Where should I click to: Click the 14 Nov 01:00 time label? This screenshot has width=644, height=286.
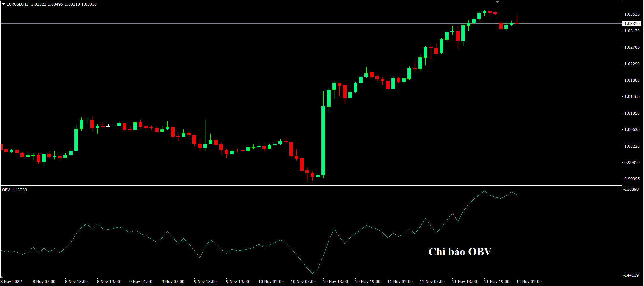pos(529,282)
